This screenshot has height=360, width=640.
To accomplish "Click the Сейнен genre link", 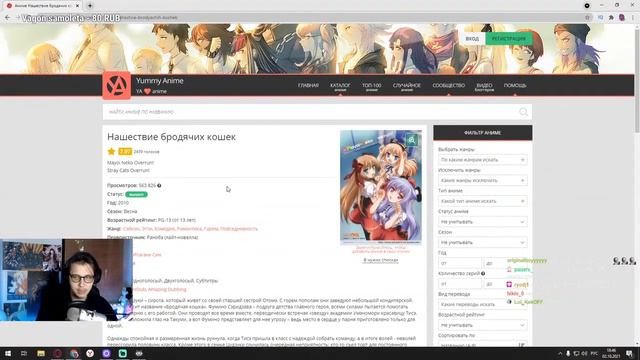I will point(131,229).
